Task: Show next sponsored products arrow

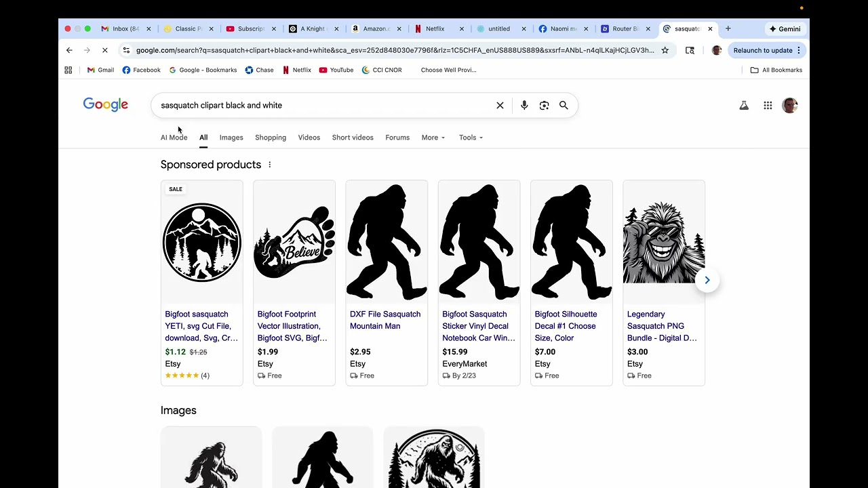Action: tap(707, 280)
